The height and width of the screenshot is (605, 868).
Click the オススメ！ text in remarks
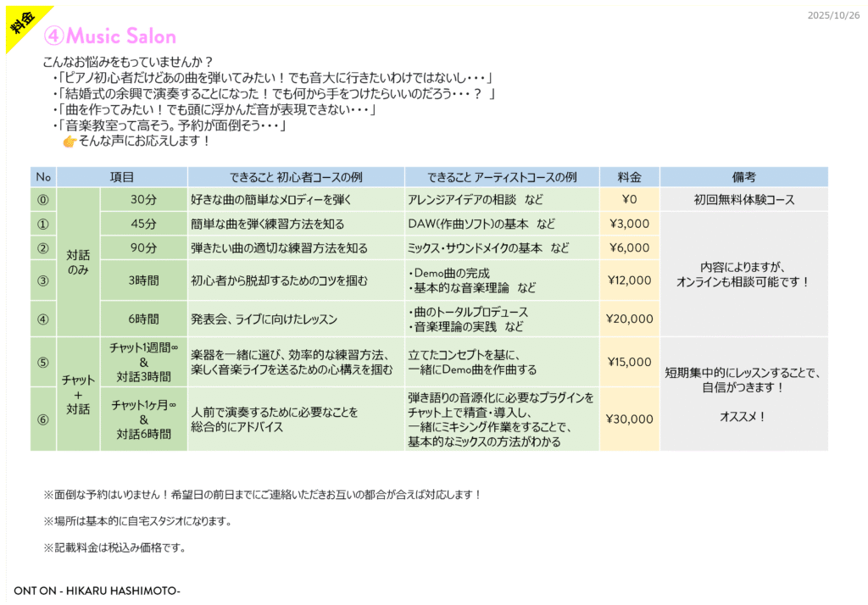743,417
